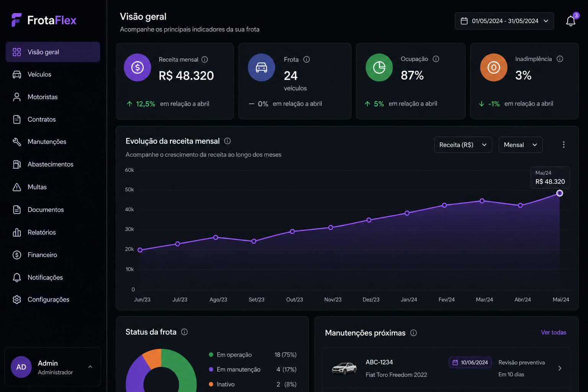Click the Financeiro coin icon in sidebar
This screenshot has height=392, width=588.
coord(17,255)
